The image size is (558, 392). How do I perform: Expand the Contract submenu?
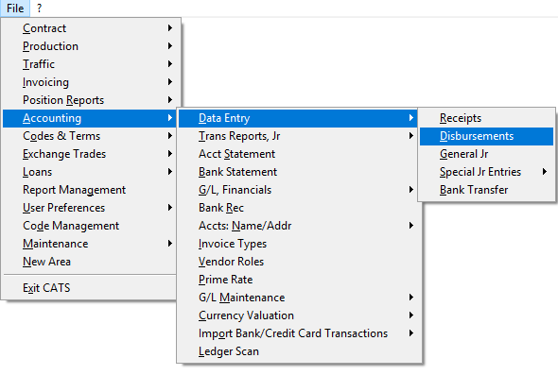89,28
